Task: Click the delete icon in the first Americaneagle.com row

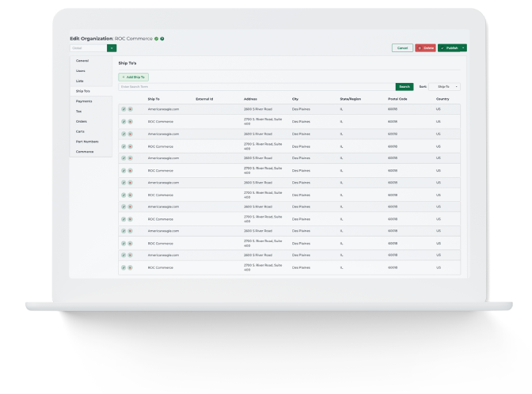Action: (130, 109)
